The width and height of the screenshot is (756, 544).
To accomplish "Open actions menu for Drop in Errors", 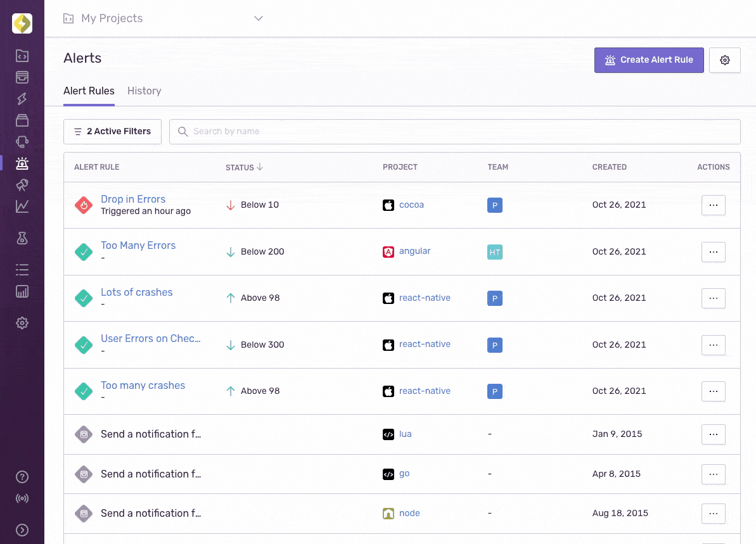I will [x=713, y=205].
